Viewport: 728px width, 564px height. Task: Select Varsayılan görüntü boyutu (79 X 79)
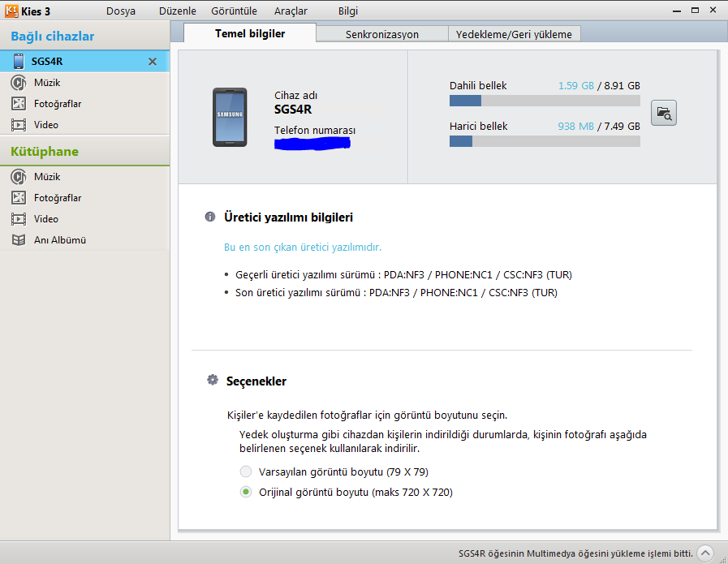pos(246,471)
